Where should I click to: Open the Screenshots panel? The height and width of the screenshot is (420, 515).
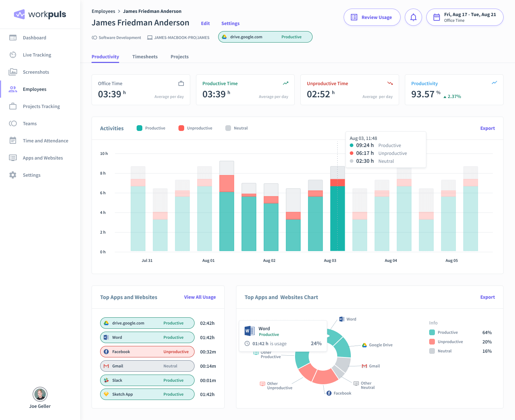point(36,72)
